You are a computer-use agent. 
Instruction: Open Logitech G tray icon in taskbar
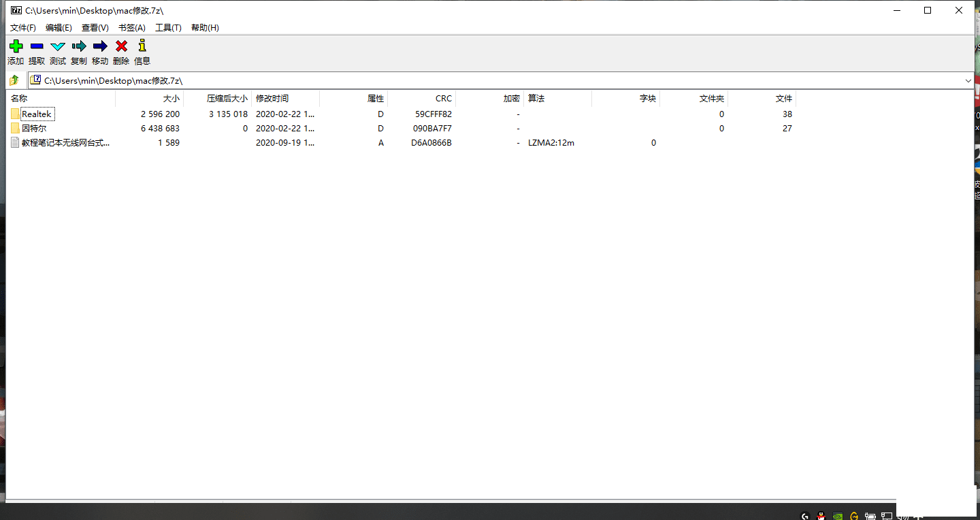[805, 516]
